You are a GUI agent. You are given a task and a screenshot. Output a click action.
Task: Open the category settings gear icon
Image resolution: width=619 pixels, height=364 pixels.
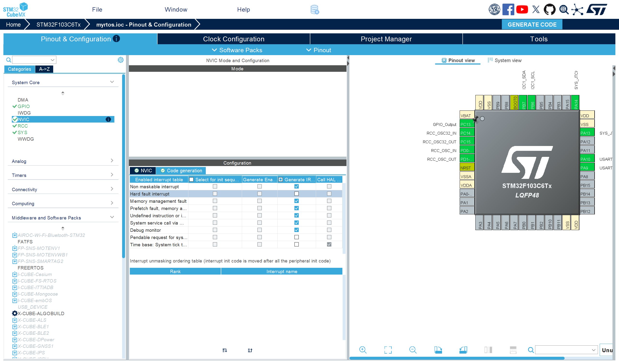[x=121, y=60]
